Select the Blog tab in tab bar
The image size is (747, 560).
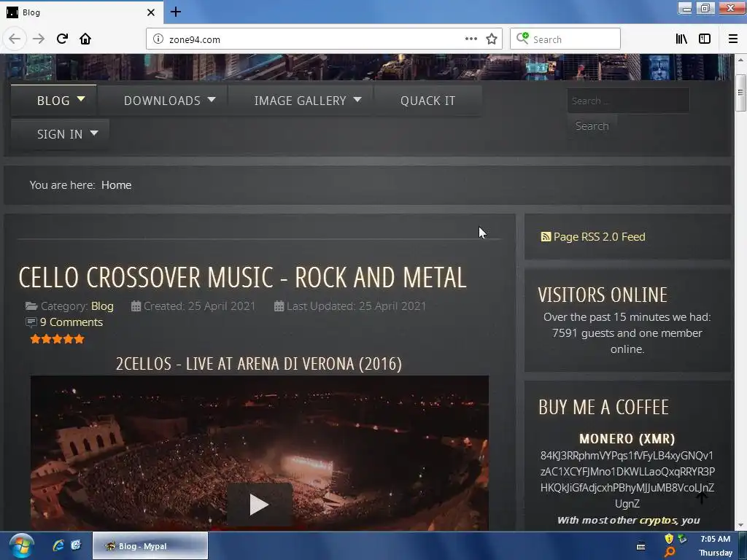coord(82,12)
